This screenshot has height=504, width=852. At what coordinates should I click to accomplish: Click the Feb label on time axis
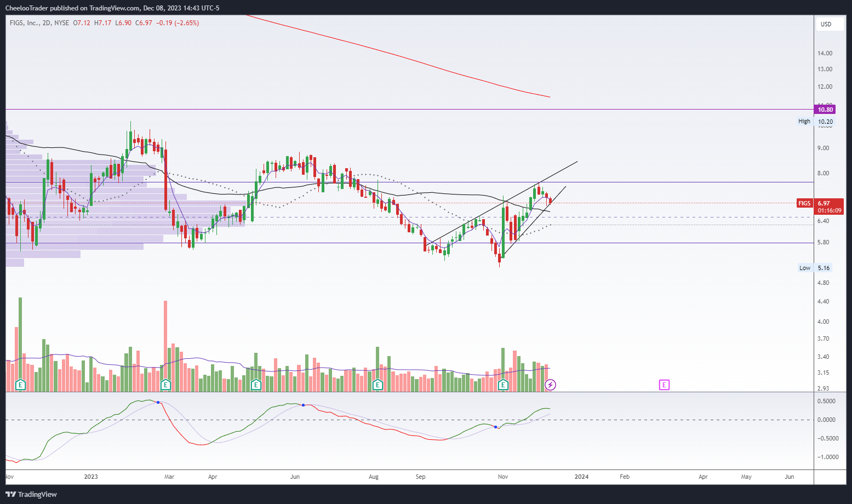click(x=625, y=477)
